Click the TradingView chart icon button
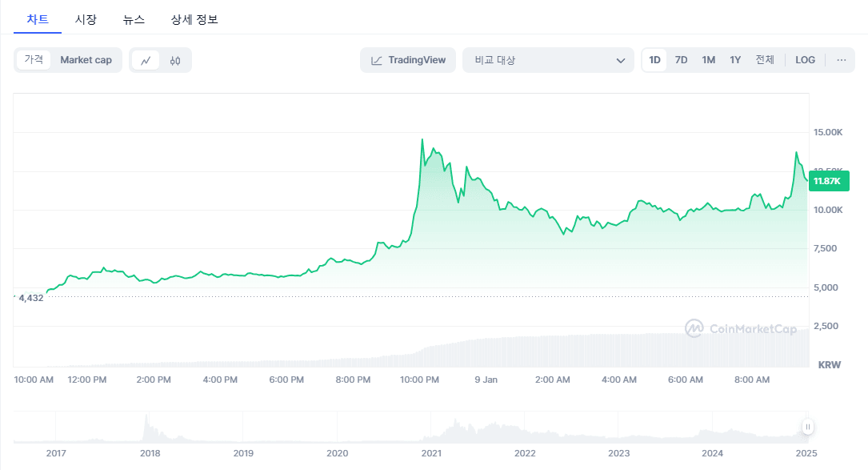868x470 pixels. point(408,60)
